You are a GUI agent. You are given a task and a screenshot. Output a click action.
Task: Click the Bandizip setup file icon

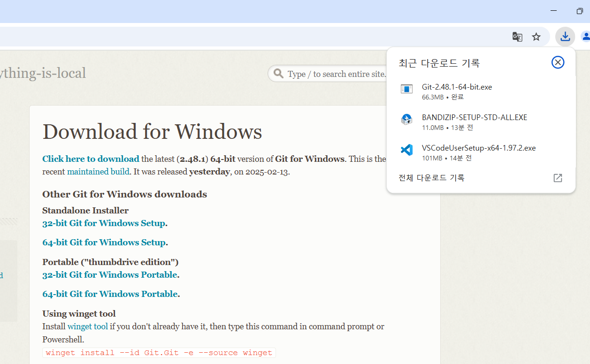coord(406,119)
